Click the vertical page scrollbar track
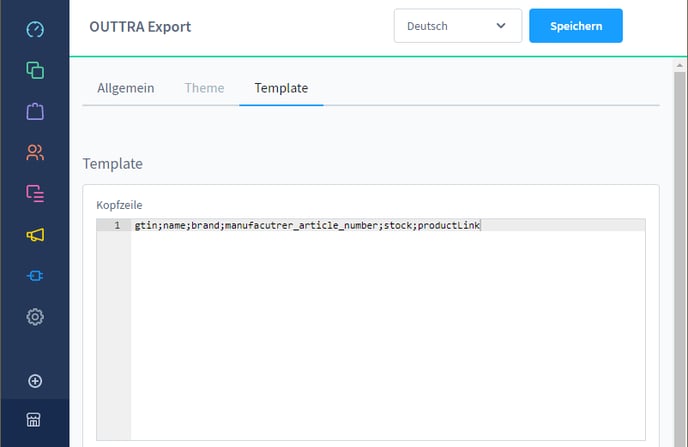This screenshot has height=447, width=688. (680, 259)
